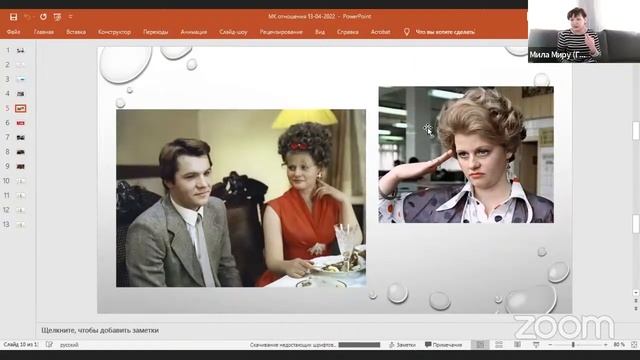Open the Переходы ribbon tab

pyautogui.click(x=156, y=32)
